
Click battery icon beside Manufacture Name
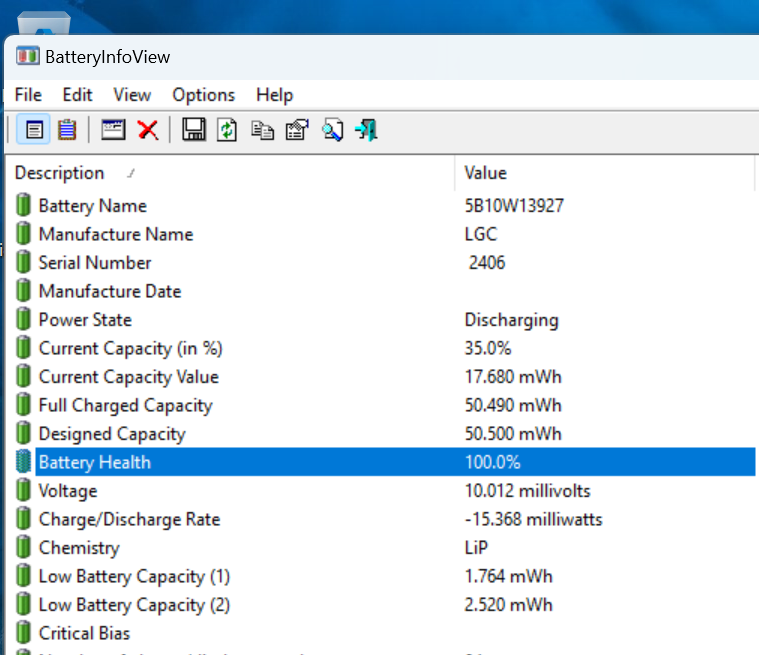coord(23,233)
